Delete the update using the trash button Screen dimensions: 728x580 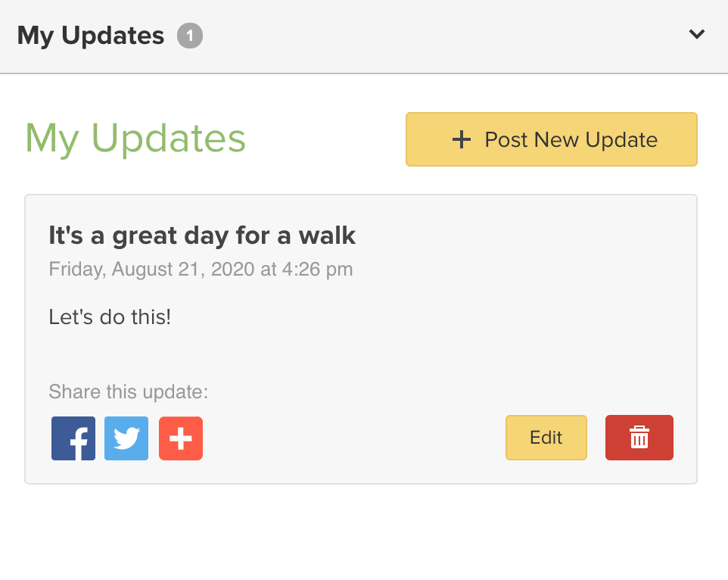(639, 438)
